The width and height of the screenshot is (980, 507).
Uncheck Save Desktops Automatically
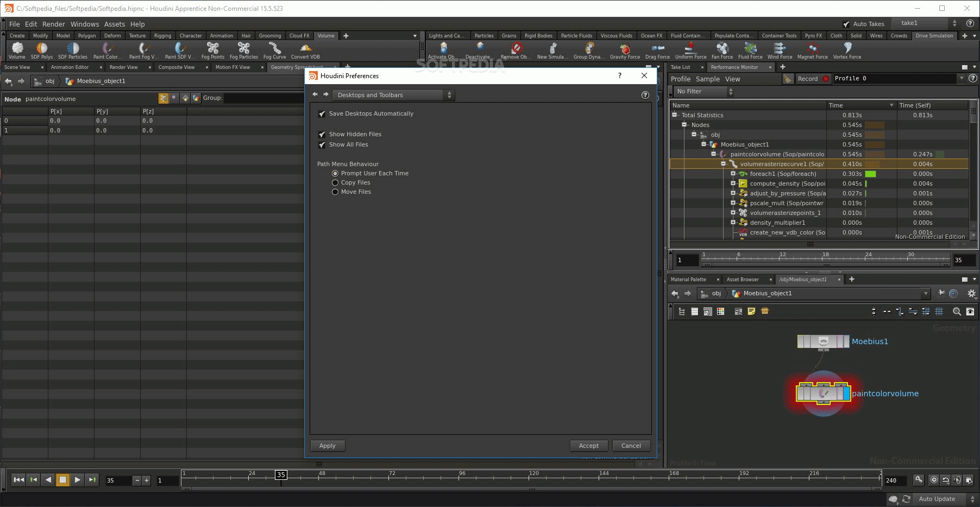322,114
